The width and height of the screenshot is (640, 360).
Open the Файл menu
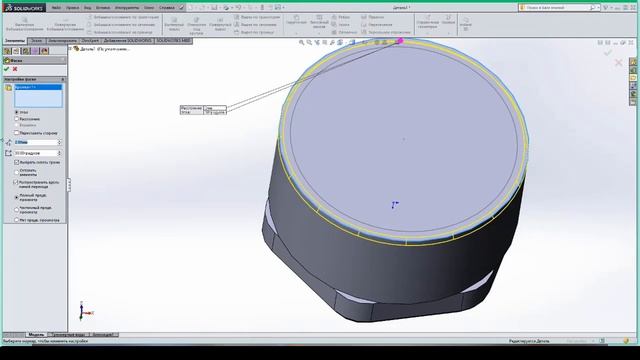click(x=56, y=7)
